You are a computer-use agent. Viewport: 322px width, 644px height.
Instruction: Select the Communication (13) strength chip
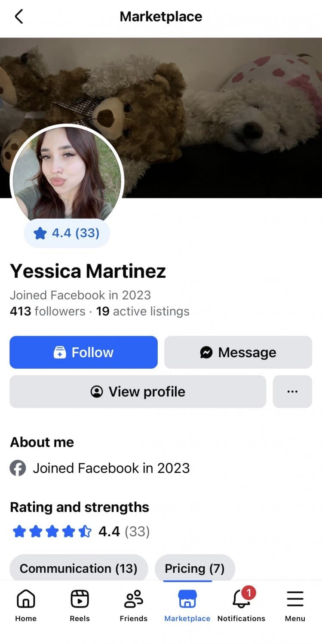pyautogui.click(x=79, y=568)
